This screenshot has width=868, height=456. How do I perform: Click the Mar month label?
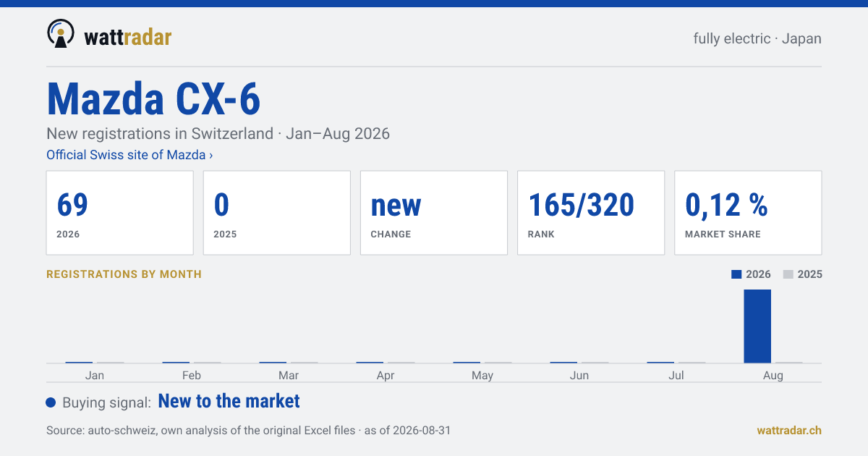click(289, 375)
